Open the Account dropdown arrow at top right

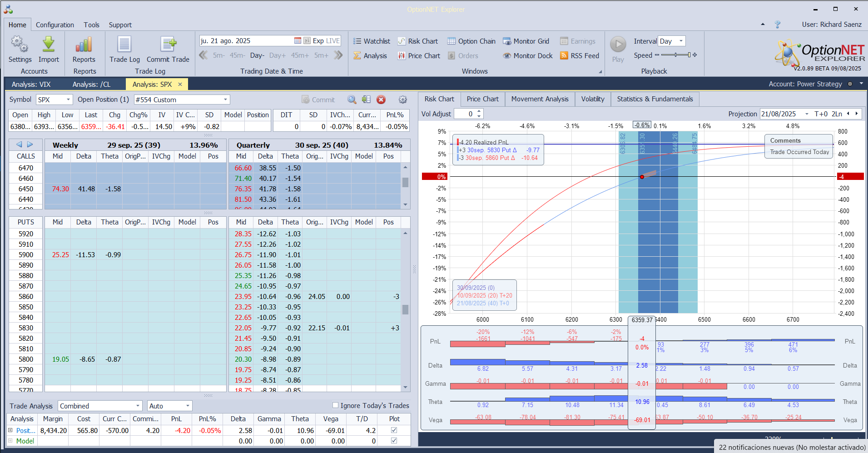point(861,84)
